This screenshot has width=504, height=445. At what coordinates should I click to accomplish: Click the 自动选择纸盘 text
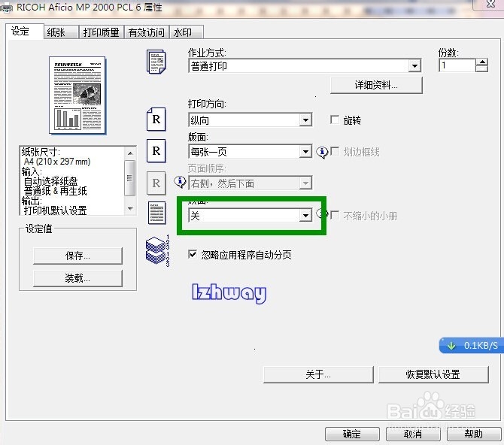[x=51, y=181]
